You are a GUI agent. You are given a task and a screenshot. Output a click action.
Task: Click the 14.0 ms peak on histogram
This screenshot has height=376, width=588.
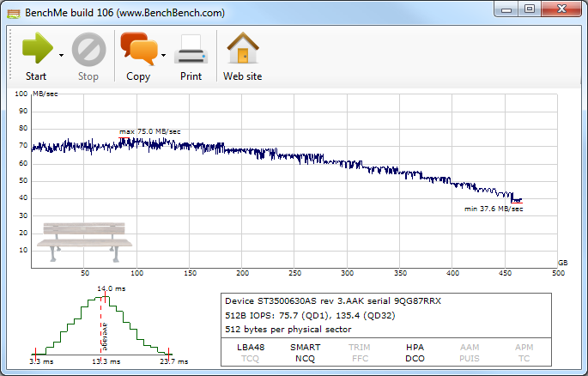click(112, 288)
